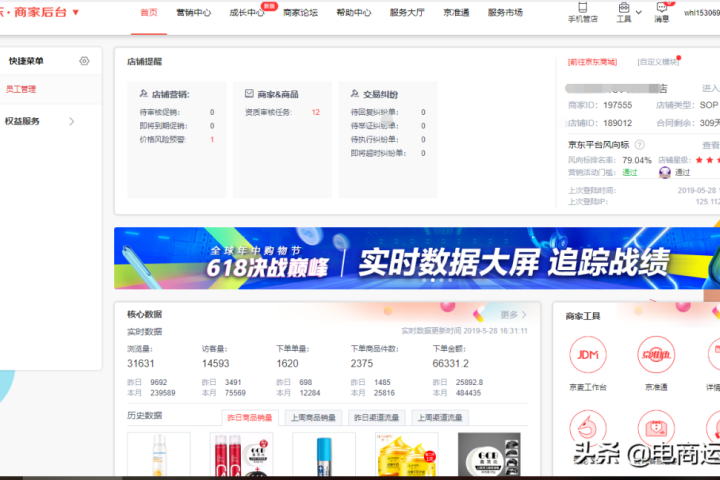720x480 pixels.
Task: Click the 下单金额 value 66331.2
Action: [450, 363]
